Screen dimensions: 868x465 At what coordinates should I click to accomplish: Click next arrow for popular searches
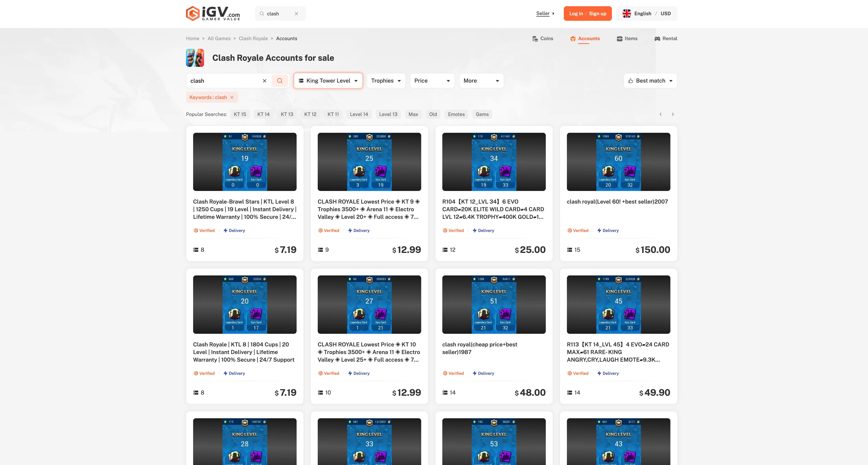click(673, 114)
